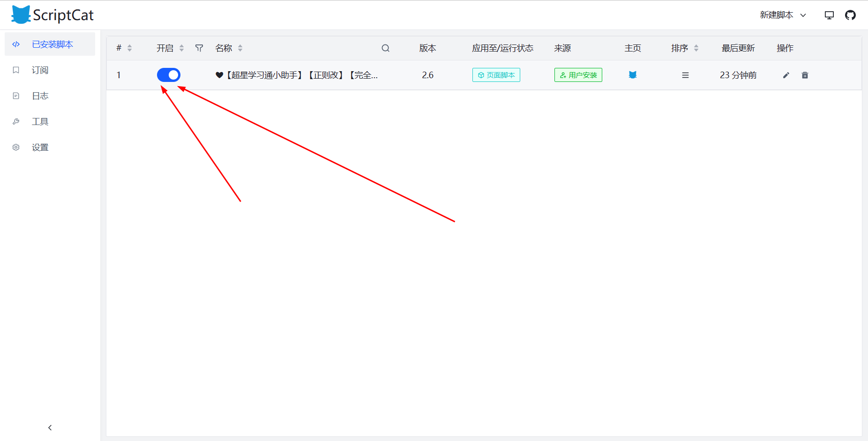
Task: Sort scripts by the # column
Action: click(130, 48)
